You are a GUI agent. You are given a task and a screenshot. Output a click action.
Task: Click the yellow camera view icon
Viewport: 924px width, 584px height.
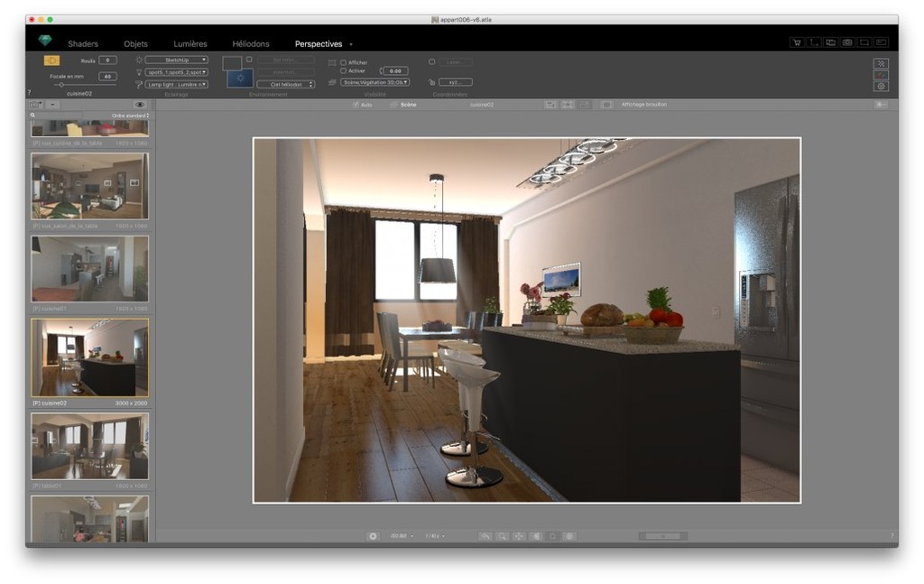[51, 60]
